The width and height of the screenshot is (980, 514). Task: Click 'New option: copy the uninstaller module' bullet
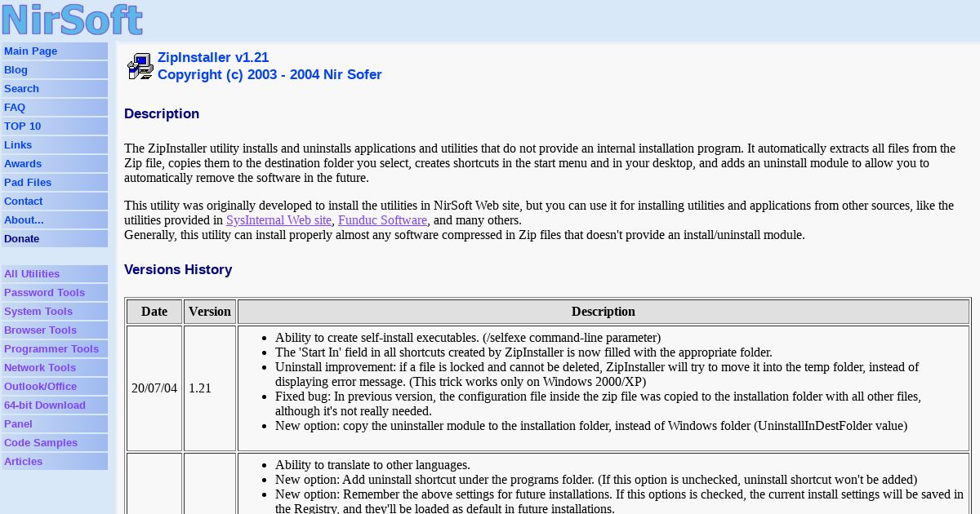(x=591, y=426)
